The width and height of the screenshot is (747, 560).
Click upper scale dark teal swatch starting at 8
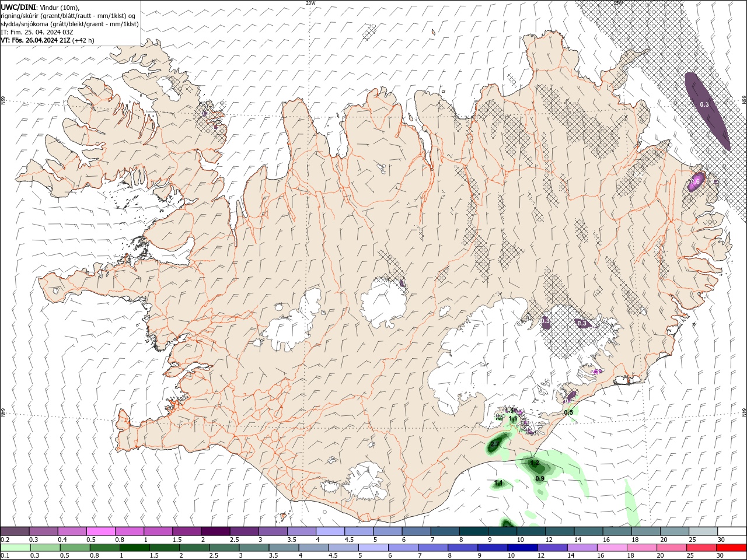(x=473, y=531)
